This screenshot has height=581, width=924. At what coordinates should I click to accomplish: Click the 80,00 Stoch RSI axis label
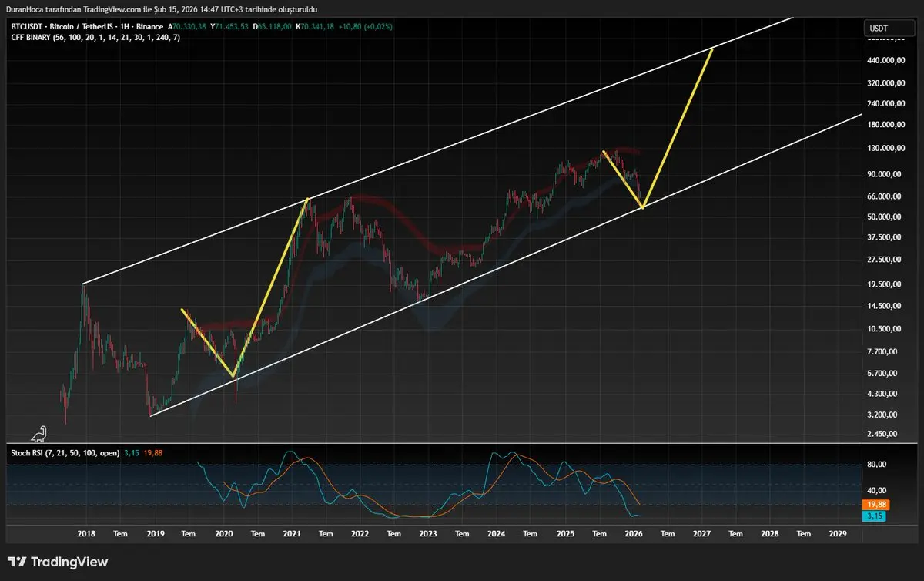tap(878, 465)
